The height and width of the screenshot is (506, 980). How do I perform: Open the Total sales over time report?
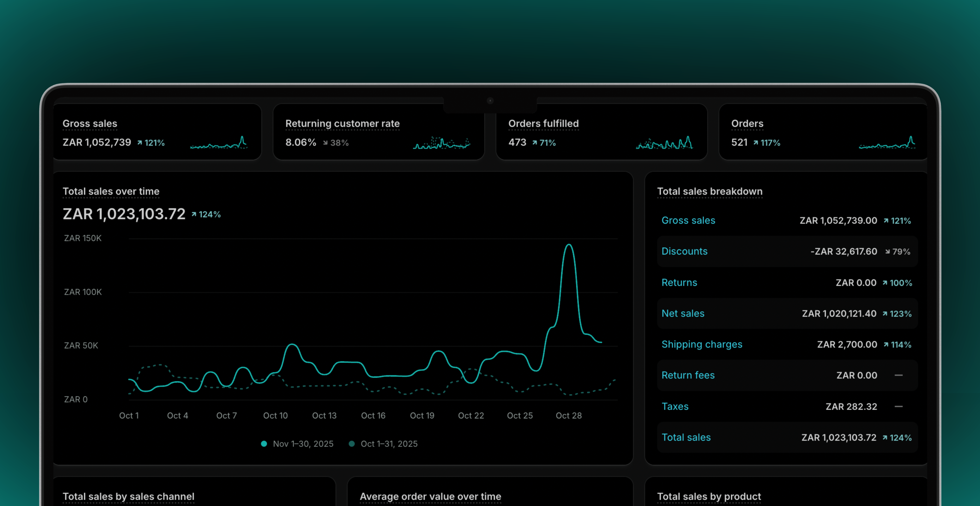[111, 191]
